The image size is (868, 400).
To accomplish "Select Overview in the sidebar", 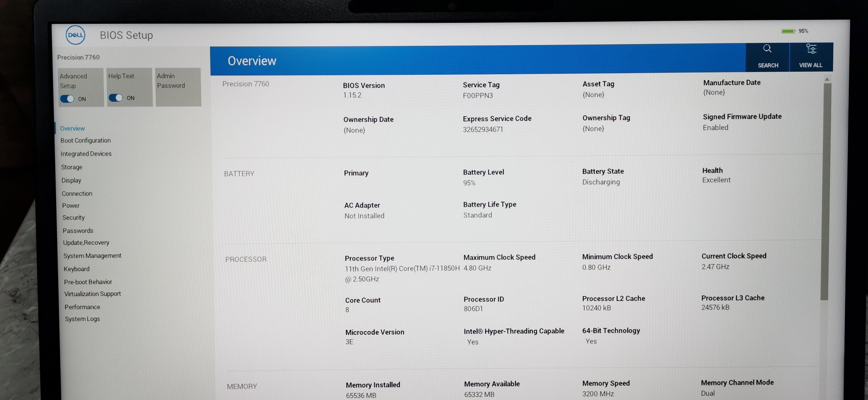I will tap(72, 128).
